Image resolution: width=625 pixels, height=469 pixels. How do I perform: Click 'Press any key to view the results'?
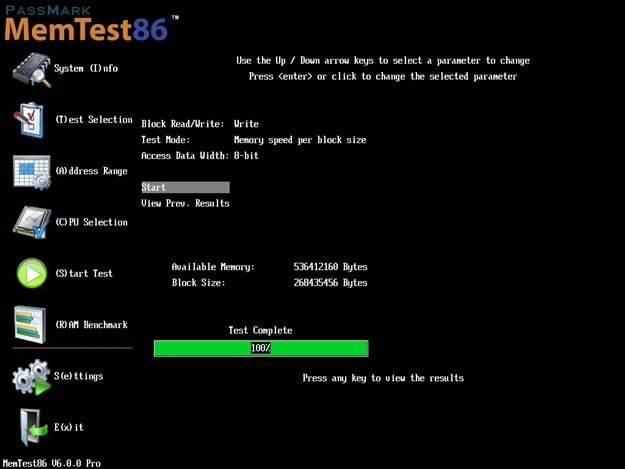pyautogui.click(x=383, y=378)
